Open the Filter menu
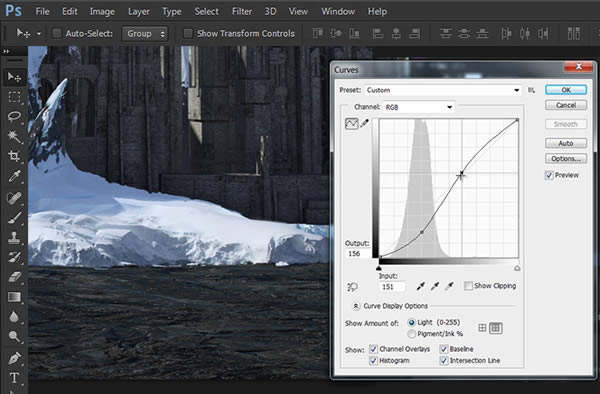Viewport: 600px width, 394px height. coord(242,11)
